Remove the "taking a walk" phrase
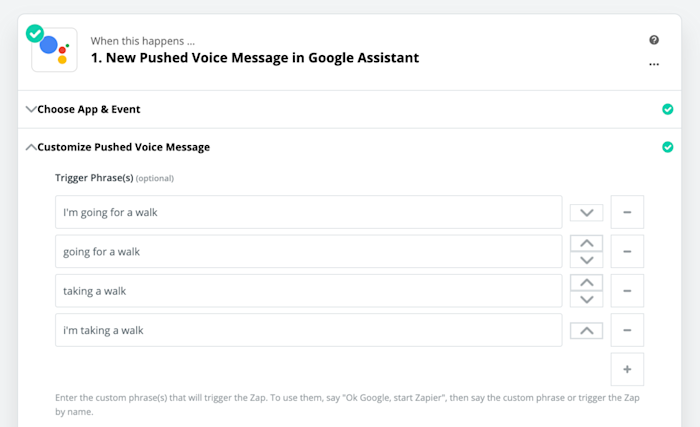700x427 pixels. [627, 291]
